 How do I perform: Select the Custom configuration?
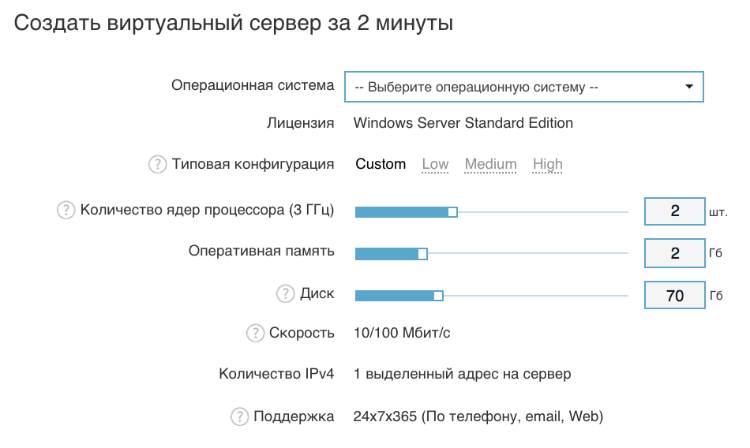(380, 164)
